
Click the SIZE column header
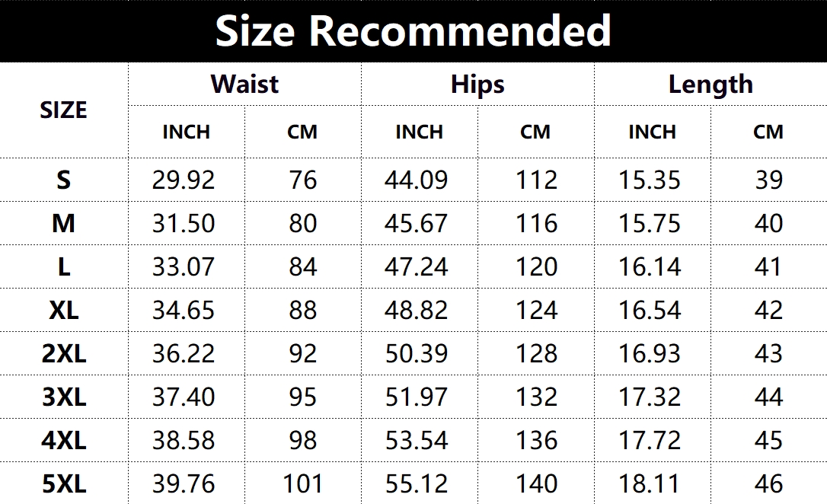[63, 110]
